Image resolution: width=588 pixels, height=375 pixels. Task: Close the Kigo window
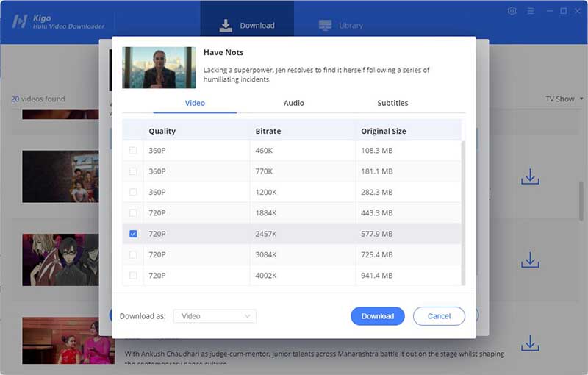pos(578,11)
